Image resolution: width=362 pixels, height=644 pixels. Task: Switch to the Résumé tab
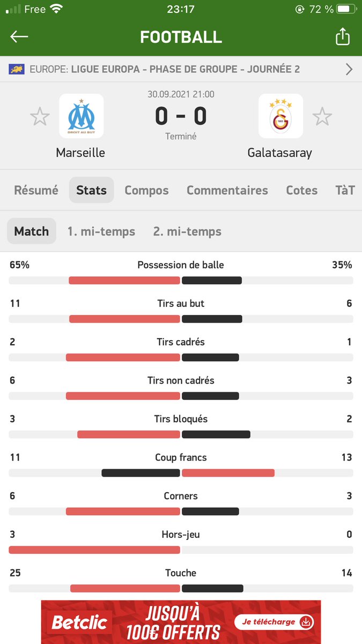point(36,190)
